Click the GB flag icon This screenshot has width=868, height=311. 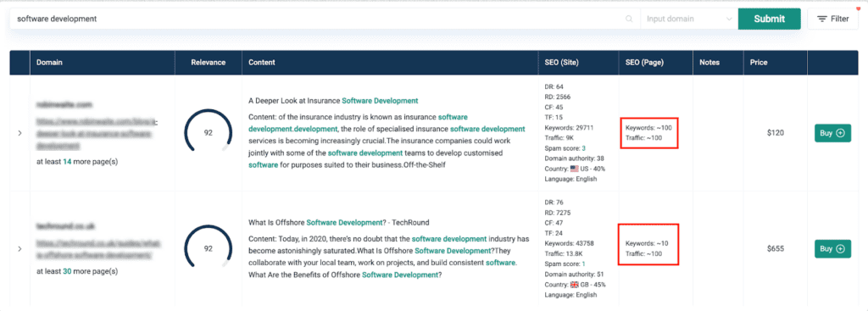[574, 285]
